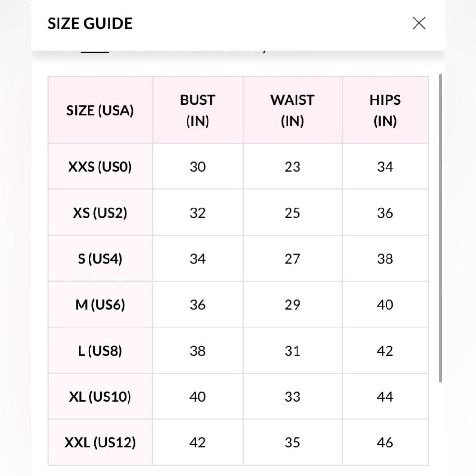The width and height of the screenshot is (476, 476).
Task: Select the XS (US2) size row
Action: tap(238, 212)
